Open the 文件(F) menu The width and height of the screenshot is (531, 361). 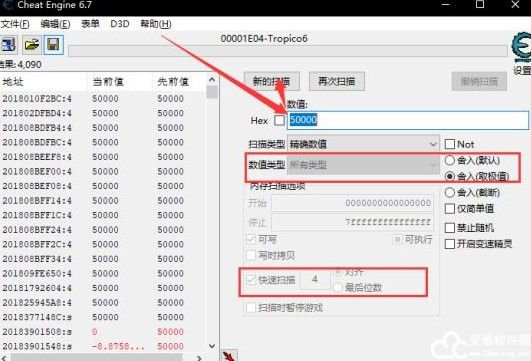pos(15,24)
